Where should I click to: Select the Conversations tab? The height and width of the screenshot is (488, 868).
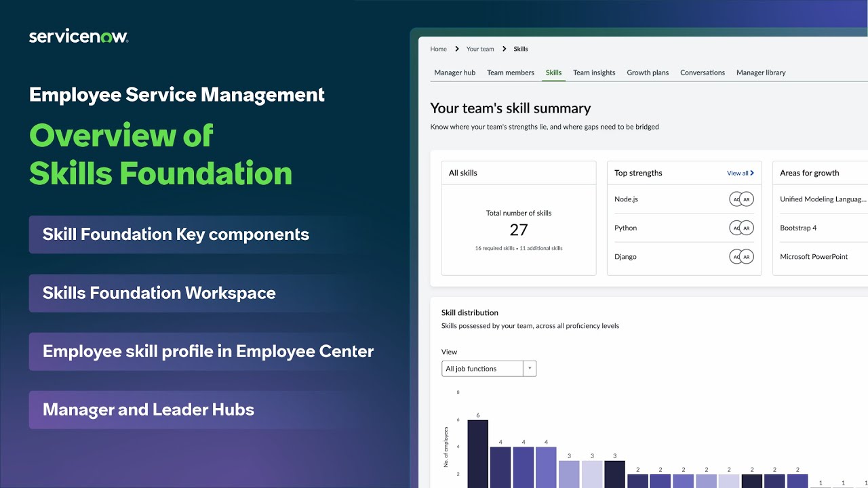click(x=702, y=73)
